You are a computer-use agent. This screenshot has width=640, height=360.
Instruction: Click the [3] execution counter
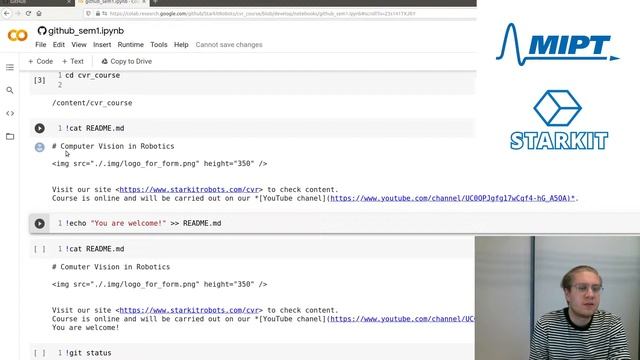[40, 80]
